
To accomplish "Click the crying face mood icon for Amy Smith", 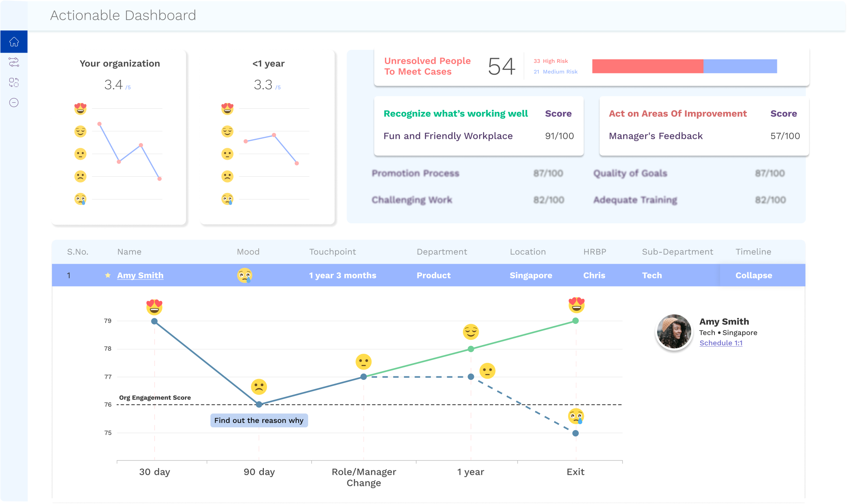I will (244, 276).
